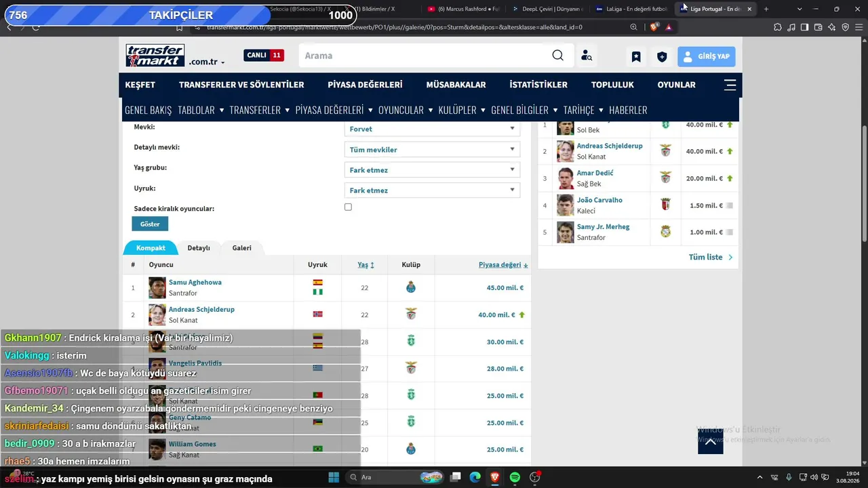Open a new browser tab
Viewport: 868px width, 488px height.
click(766, 9)
